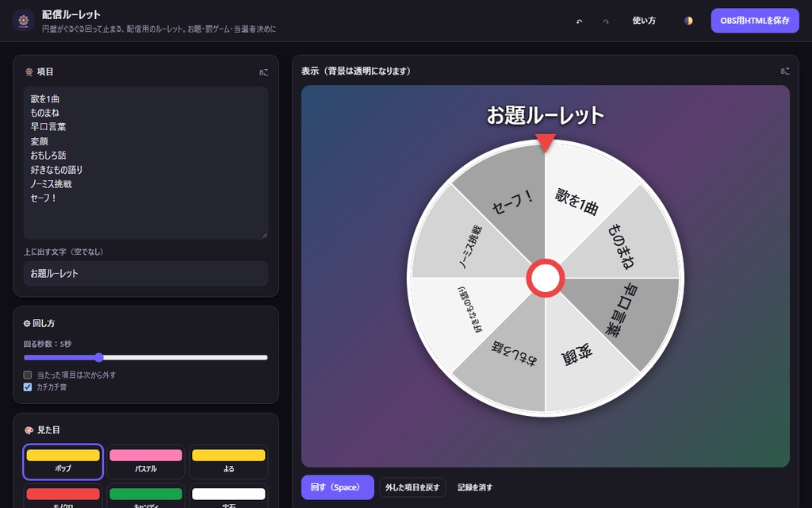
Task: Click the ものまね wheel segment
Action: coord(622,246)
